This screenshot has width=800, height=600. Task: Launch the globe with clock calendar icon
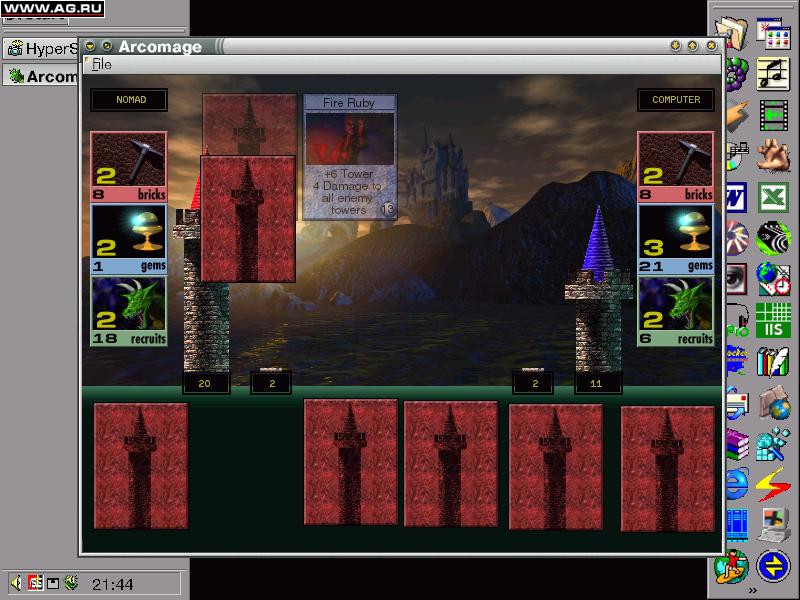773,279
